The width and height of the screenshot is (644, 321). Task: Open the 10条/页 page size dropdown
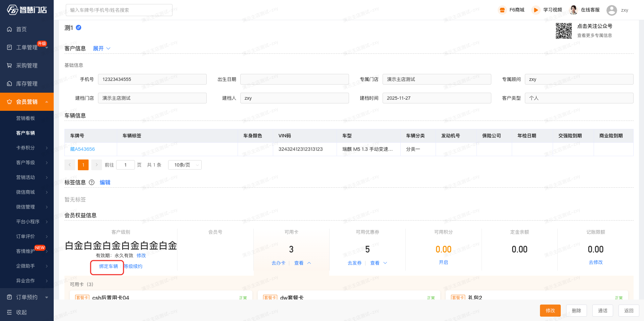click(x=187, y=165)
